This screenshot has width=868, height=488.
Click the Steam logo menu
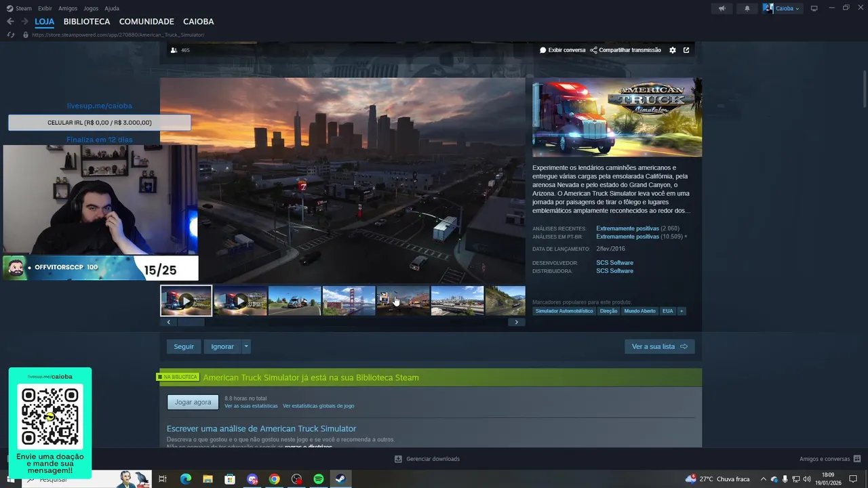click(9, 8)
